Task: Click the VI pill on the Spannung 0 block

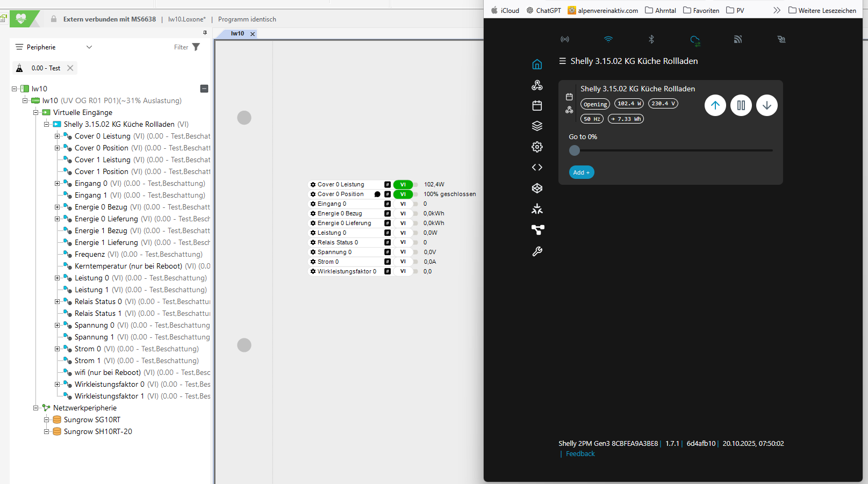Action: point(403,252)
